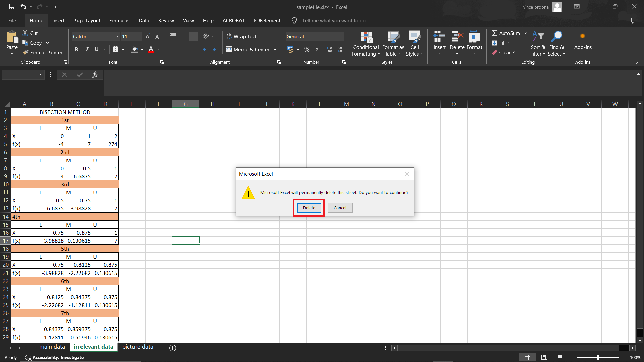Screen dimensions: 644x362
Task: Toggle Merge & Center
Action: 248,49
